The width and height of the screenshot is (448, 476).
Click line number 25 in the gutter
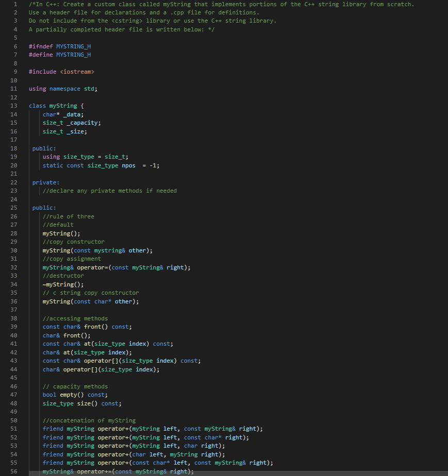14,208
